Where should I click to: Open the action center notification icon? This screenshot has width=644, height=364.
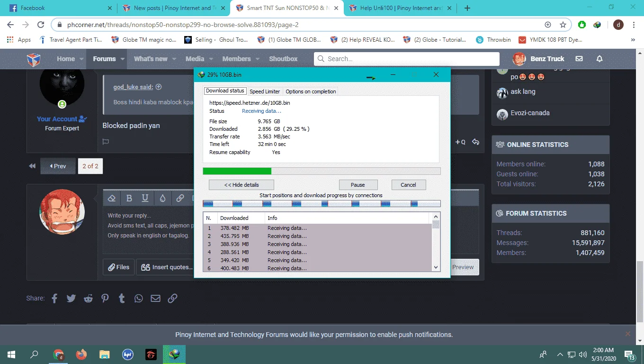[x=630, y=355]
